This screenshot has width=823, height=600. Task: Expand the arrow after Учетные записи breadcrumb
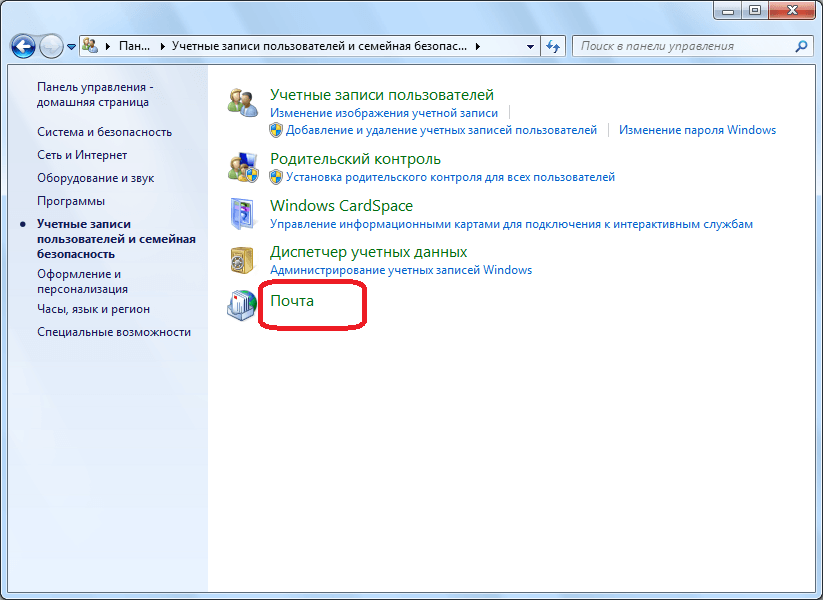(478, 46)
